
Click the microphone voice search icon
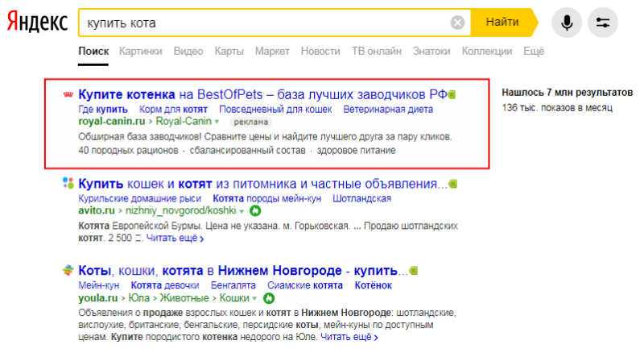click(567, 23)
